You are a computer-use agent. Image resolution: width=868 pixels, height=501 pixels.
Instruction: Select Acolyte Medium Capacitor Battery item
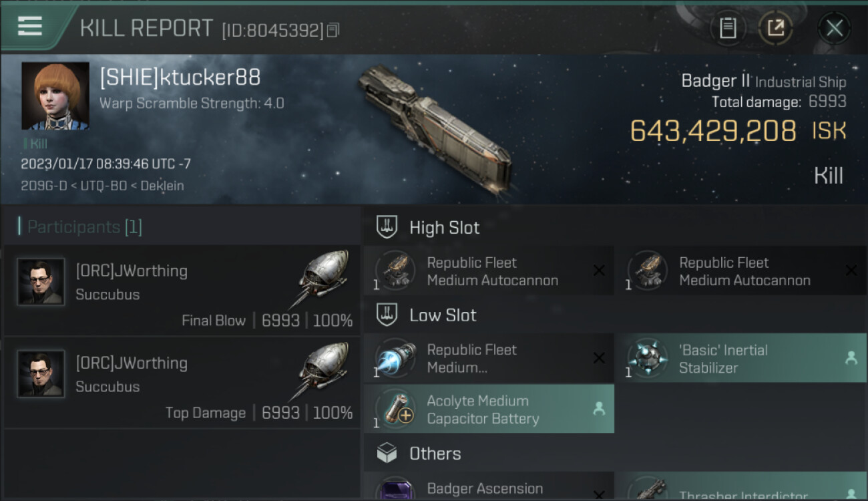click(489, 409)
